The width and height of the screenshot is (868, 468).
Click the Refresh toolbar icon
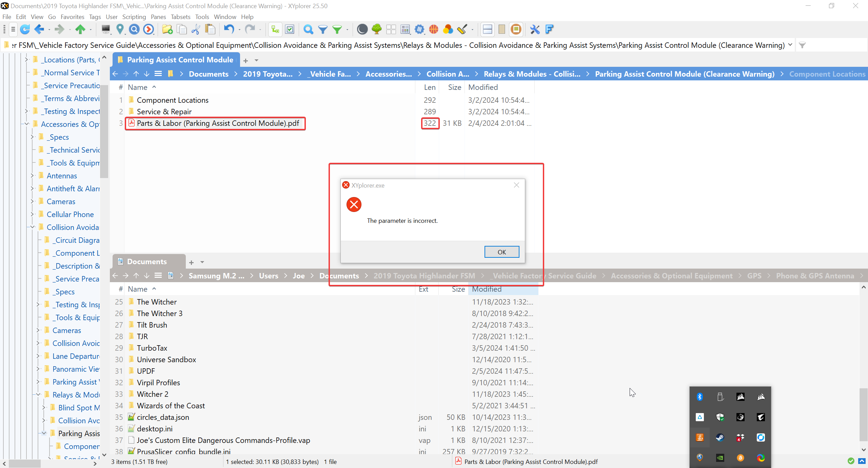(x=25, y=30)
